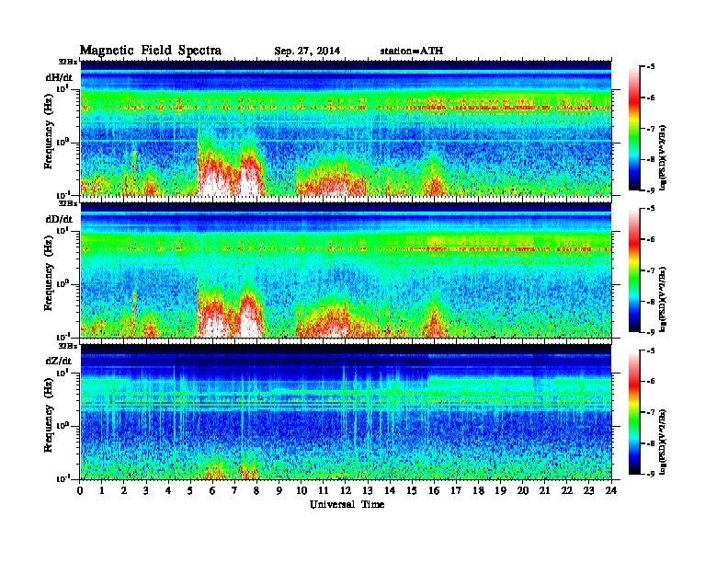This screenshot has width=728, height=563.
Task: Click hour "8" on the time axis
Action: 256,491
